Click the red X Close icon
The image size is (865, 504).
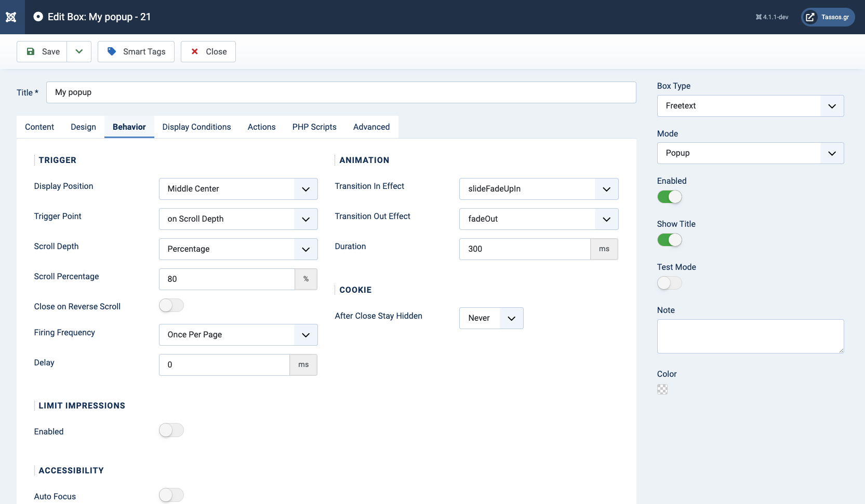click(x=195, y=51)
